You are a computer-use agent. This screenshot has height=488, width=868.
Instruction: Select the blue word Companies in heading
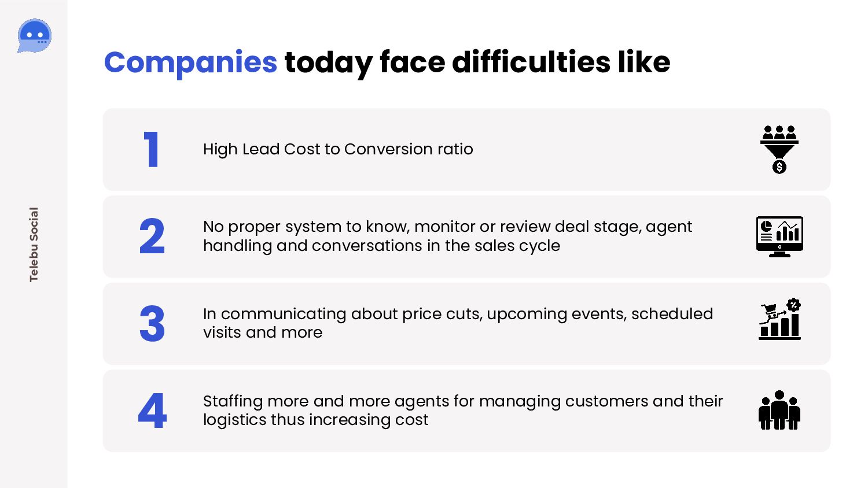tap(190, 62)
